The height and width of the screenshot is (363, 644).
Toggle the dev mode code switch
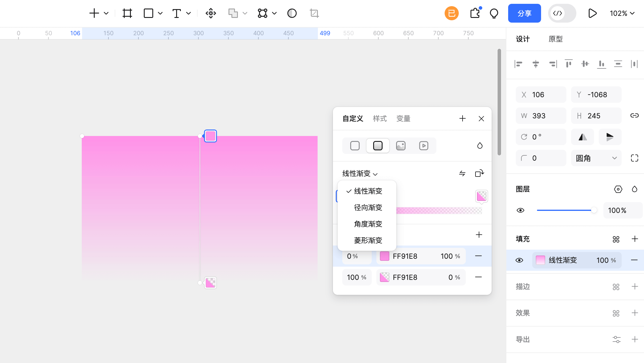(x=562, y=13)
